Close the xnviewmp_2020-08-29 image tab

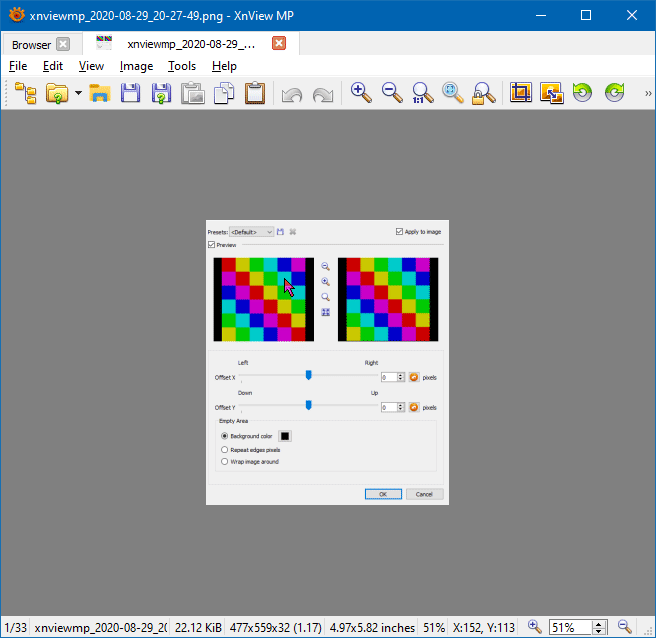279,43
